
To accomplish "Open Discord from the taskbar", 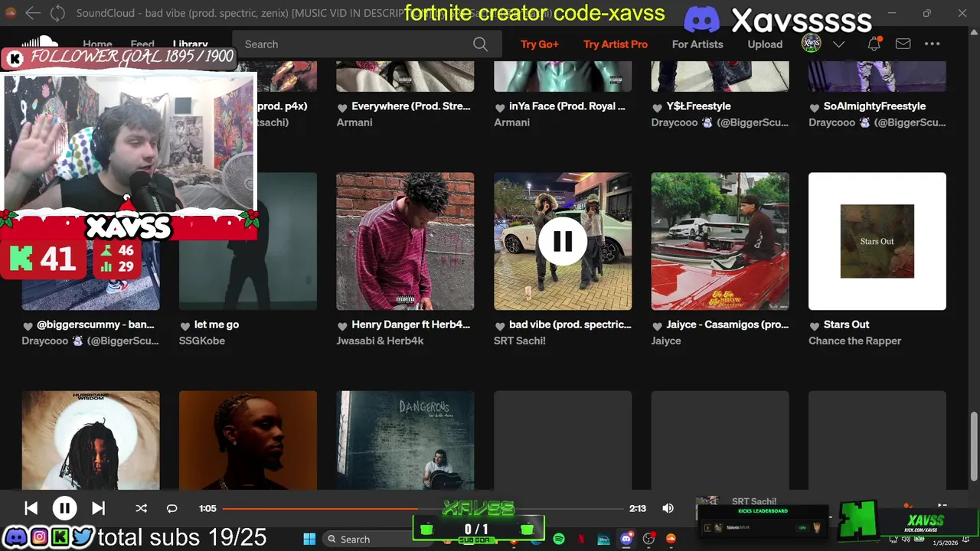I will (626, 539).
